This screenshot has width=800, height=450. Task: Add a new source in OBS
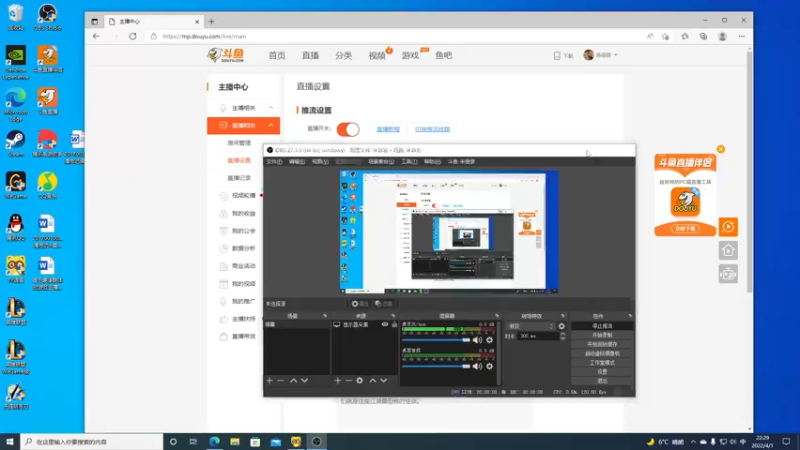pyautogui.click(x=337, y=381)
